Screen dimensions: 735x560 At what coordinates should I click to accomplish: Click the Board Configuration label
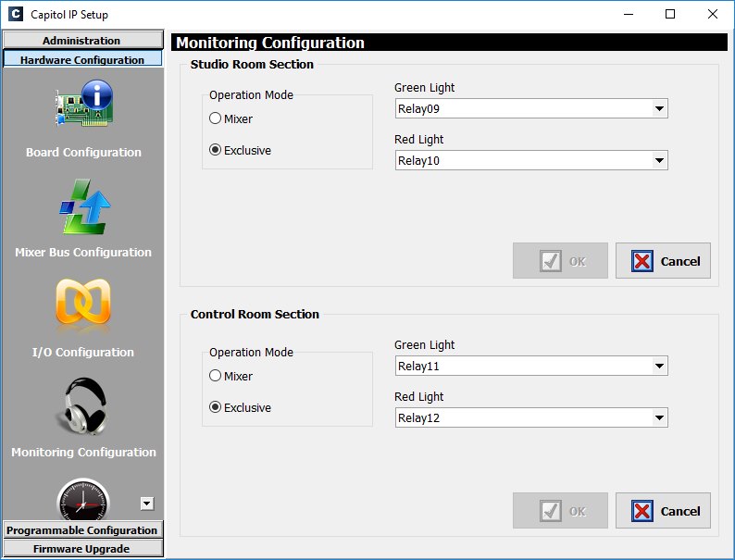(83, 153)
